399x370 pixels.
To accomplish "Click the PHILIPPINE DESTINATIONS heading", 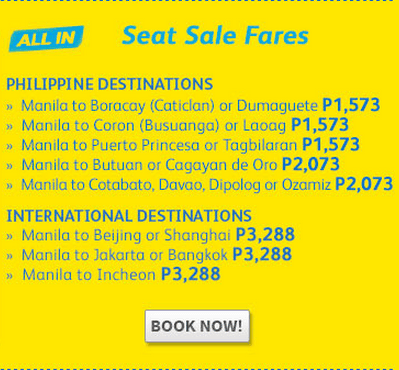I will coord(109,84).
